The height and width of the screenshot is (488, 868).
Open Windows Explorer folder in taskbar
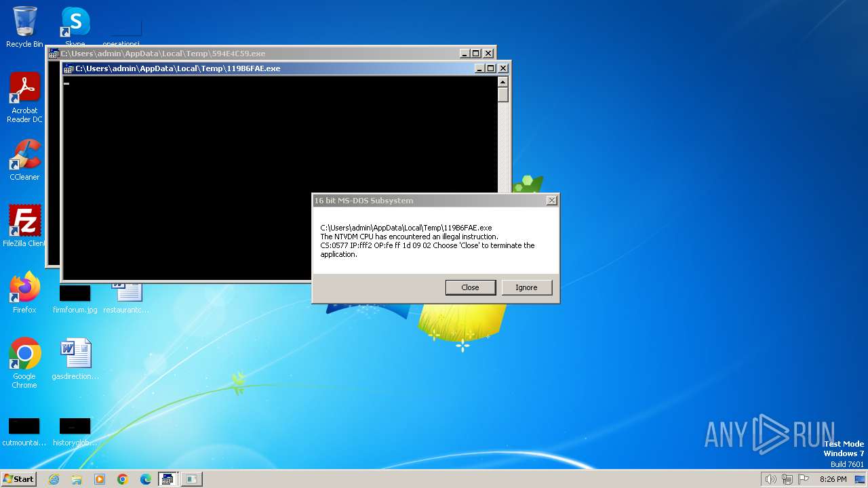coord(77,479)
